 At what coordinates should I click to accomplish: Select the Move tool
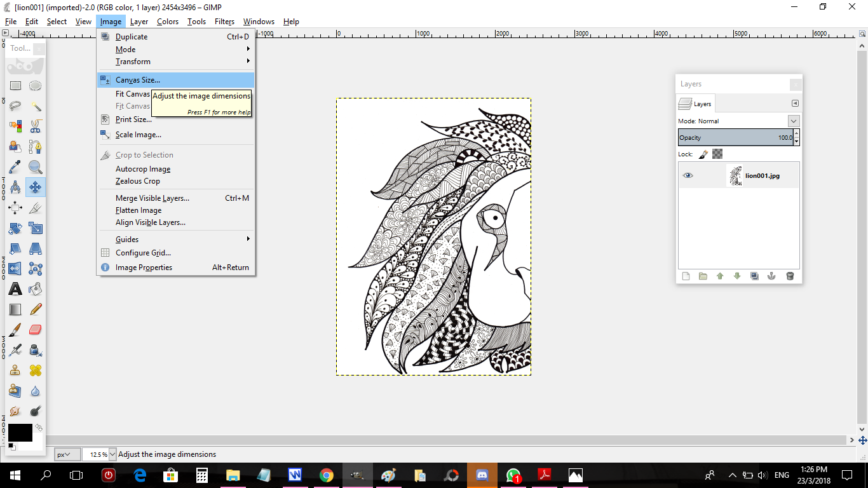coord(36,187)
